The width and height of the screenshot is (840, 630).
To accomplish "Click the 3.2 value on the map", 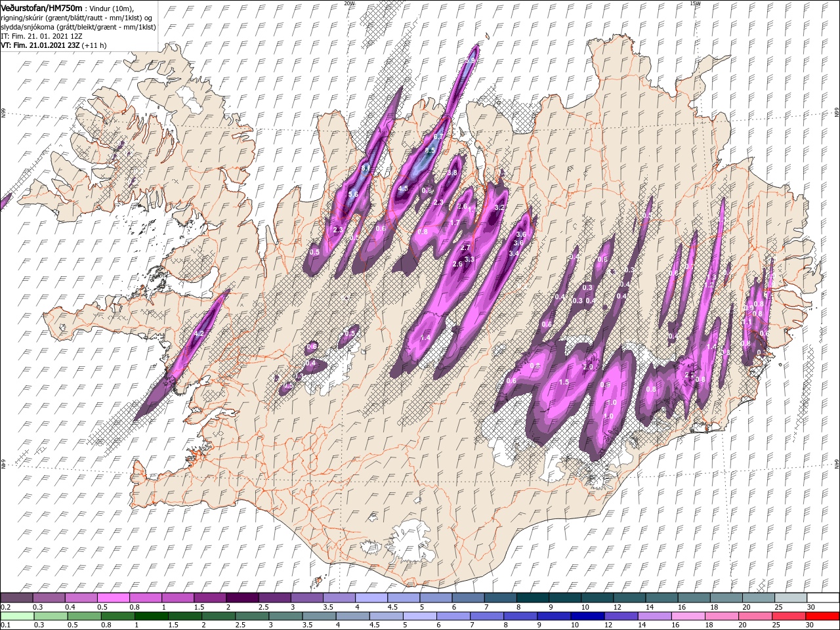I will click(x=499, y=207).
